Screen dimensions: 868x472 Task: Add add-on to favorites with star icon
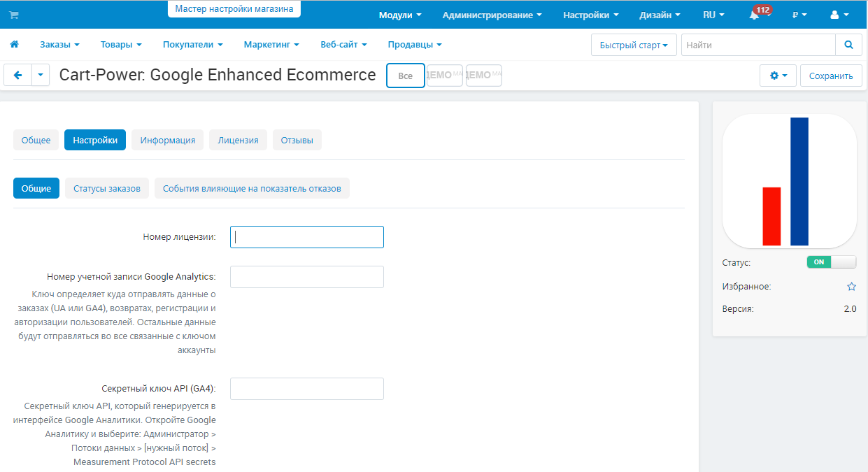coord(851,287)
